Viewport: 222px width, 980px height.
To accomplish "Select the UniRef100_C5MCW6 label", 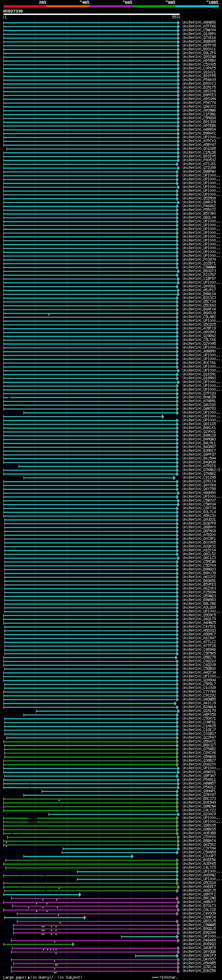I will coord(199,561).
